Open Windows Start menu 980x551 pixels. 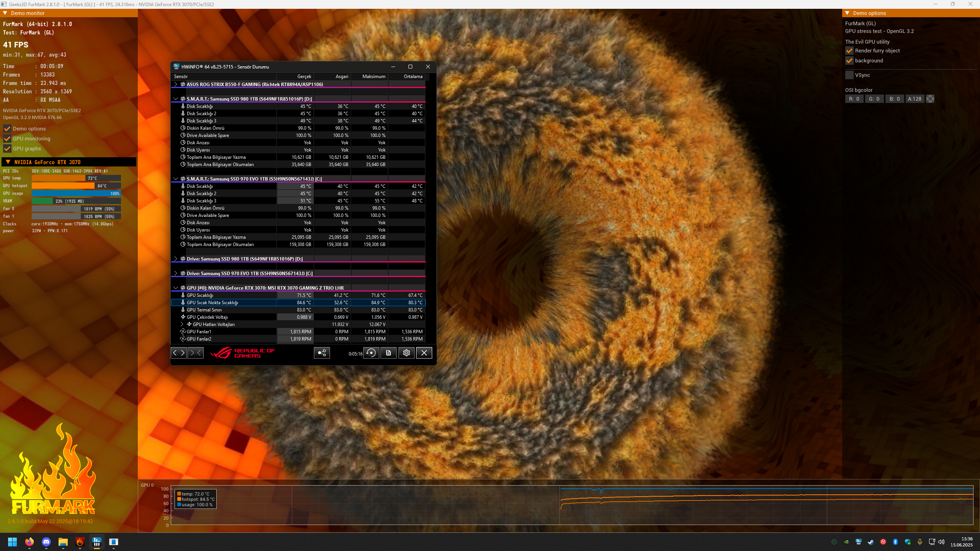point(13,542)
